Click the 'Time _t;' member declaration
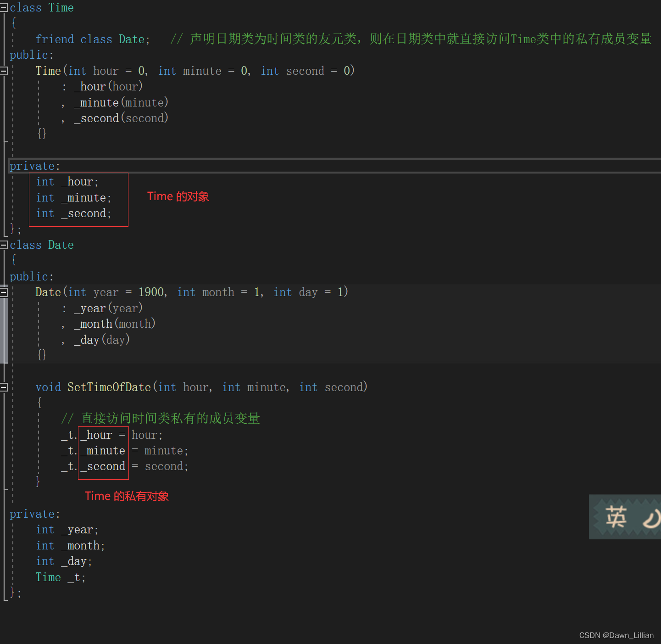Image resolution: width=661 pixels, height=644 pixels. click(61, 577)
